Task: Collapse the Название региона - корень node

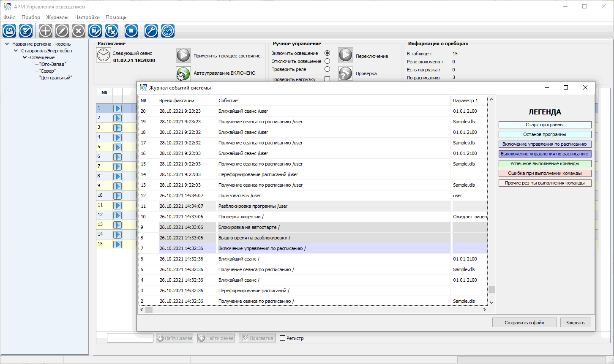Action: tap(7, 44)
